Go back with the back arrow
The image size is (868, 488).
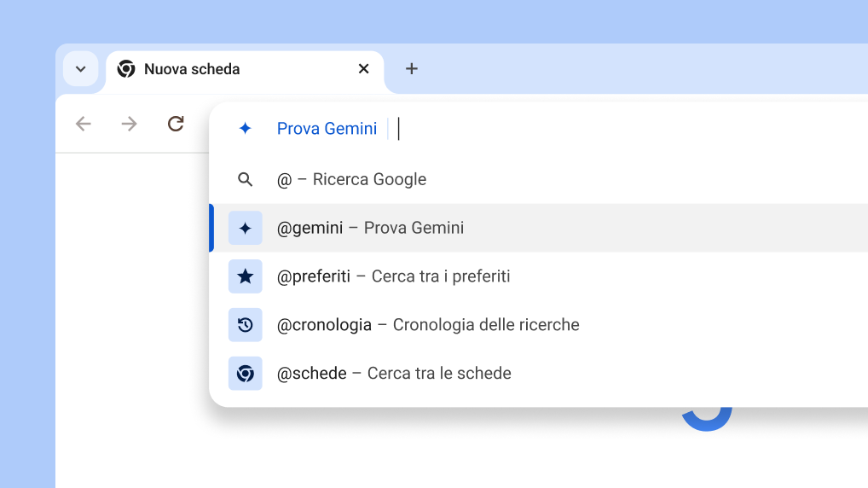point(84,124)
